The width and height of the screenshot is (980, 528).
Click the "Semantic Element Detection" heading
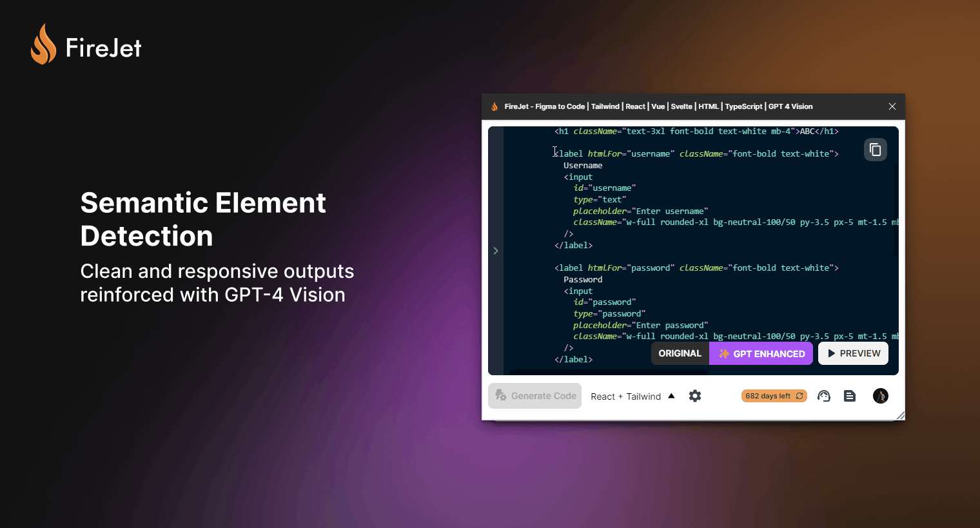click(203, 219)
